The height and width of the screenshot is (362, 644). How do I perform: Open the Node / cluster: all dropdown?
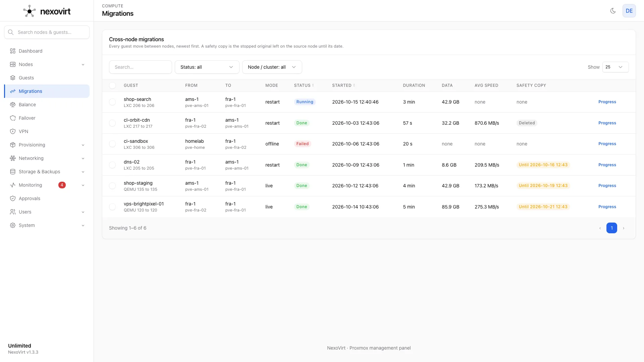(x=272, y=67)
